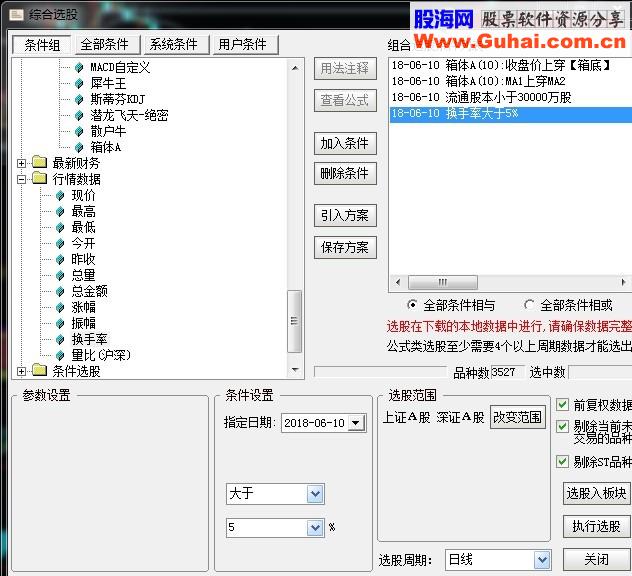Click the 散户牛 formula icon
Image resolution: width=632 pixels, height=576 pixels.
[79, 131]
